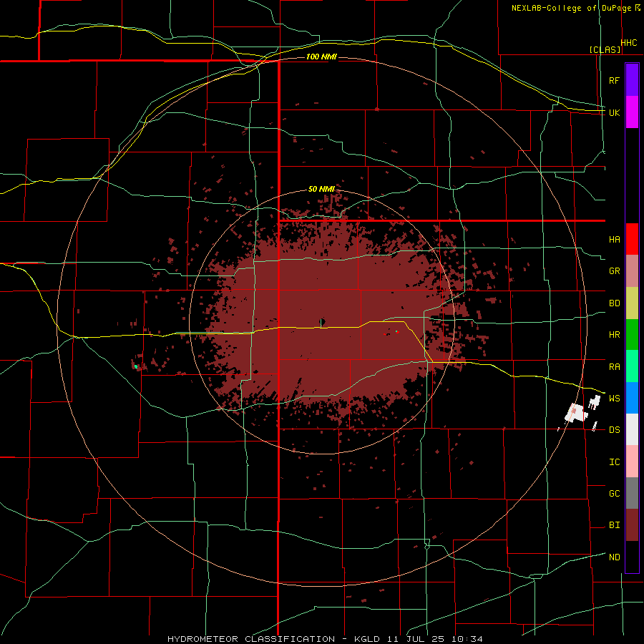
Task: Click the GC legend label
Action: coord(615,493)
